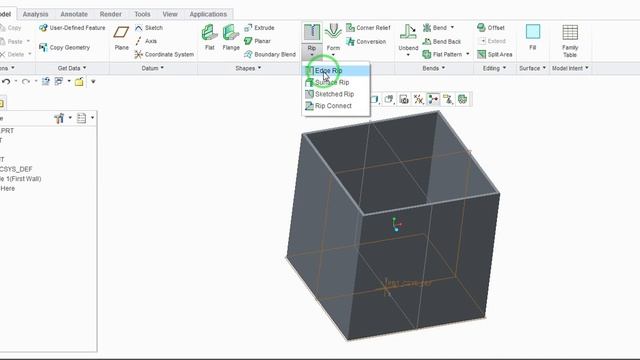Image resolution: width=640 pixels, height=360 pixels.
Task: Choose Sketched Rip from the Rip menu
Action: 336,94
